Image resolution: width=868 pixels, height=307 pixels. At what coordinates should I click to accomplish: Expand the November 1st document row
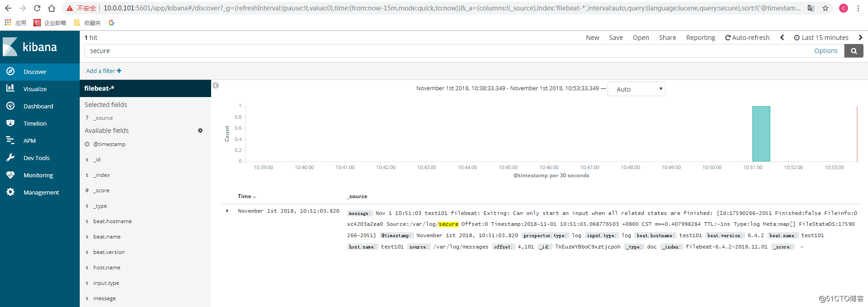pyautogui.click(x=227, y=211)
